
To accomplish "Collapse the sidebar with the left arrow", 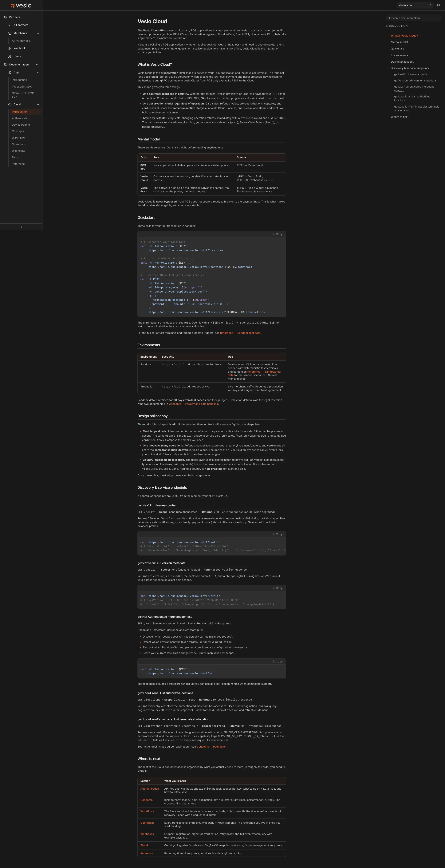I will (x=21, y=227).
